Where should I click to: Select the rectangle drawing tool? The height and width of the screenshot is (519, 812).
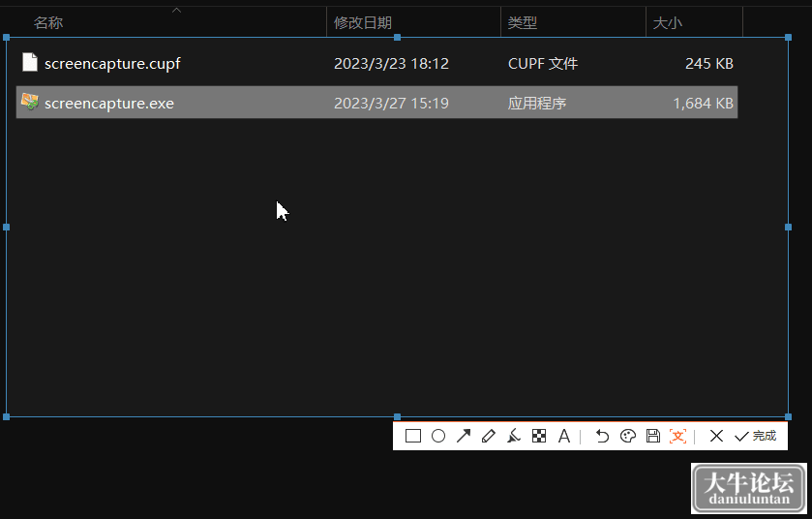click(x=412, y=436)
